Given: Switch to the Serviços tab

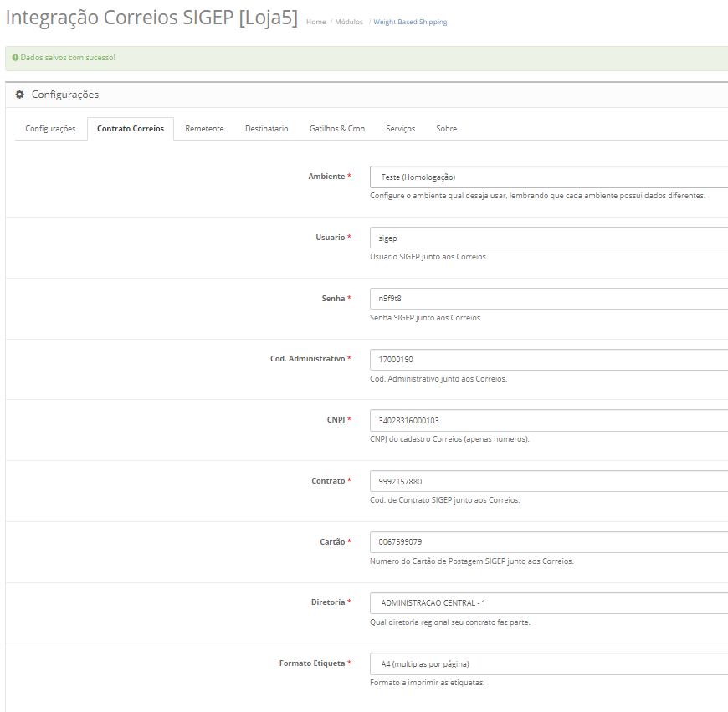Looking at the screenshot, I should coord(400,129).
